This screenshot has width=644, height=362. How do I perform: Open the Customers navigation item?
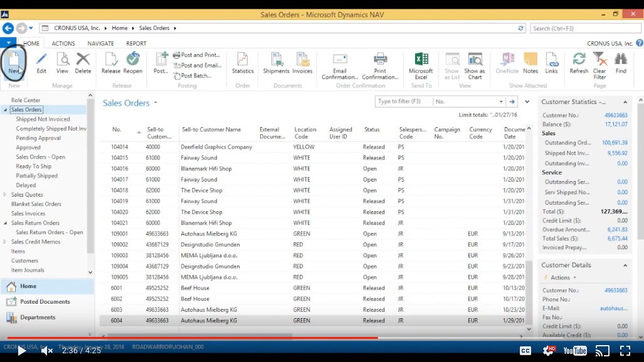tap(24, 261)
